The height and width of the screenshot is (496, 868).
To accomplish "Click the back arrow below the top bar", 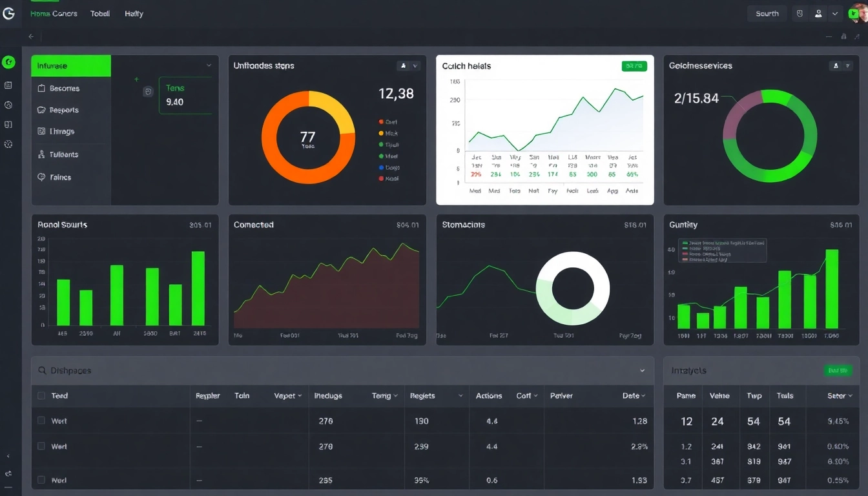I will tap(30, 36).
